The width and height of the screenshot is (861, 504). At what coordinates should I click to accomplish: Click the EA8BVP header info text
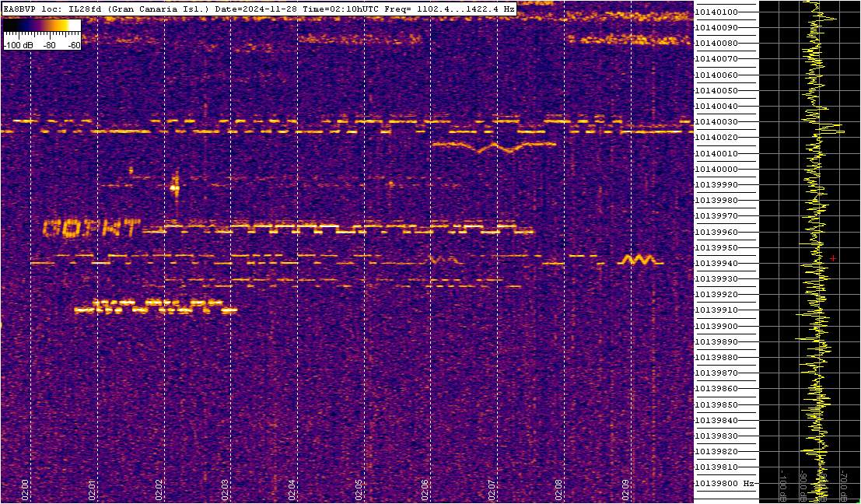point(259,9)
